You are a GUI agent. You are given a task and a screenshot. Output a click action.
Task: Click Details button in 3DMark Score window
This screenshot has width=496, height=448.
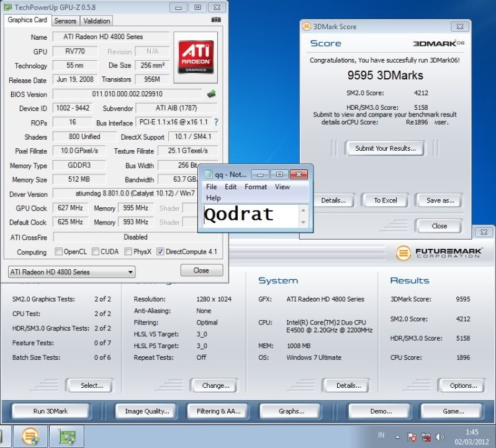(x=333, y=200)
